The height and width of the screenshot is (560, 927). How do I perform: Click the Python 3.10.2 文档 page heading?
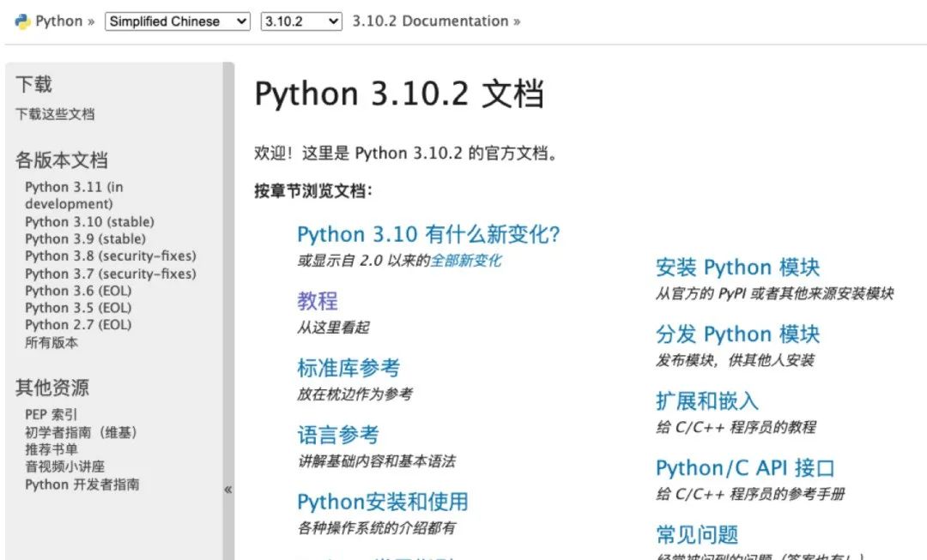399,94
